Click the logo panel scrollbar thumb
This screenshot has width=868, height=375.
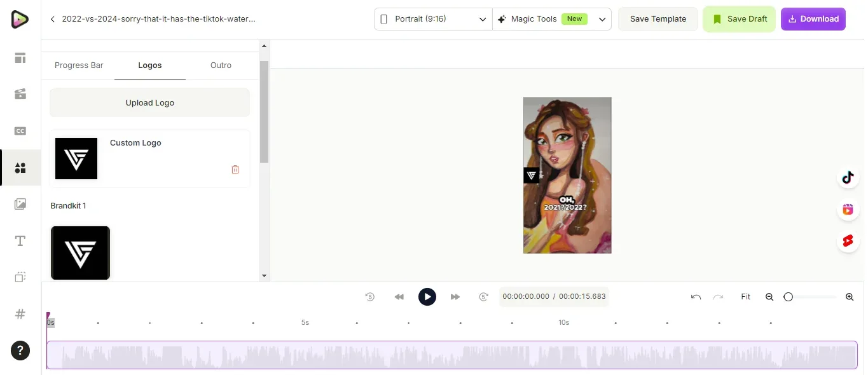pyautogui.click(x=265, y=112)
